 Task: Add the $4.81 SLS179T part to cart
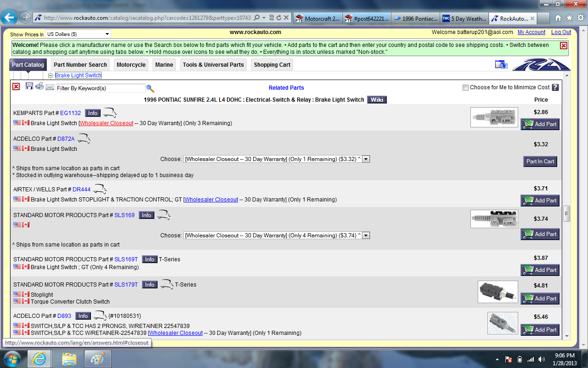540,299
